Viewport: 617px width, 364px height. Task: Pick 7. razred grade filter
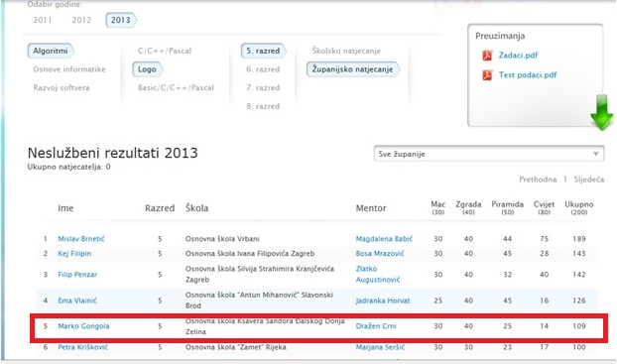(263, 87)
